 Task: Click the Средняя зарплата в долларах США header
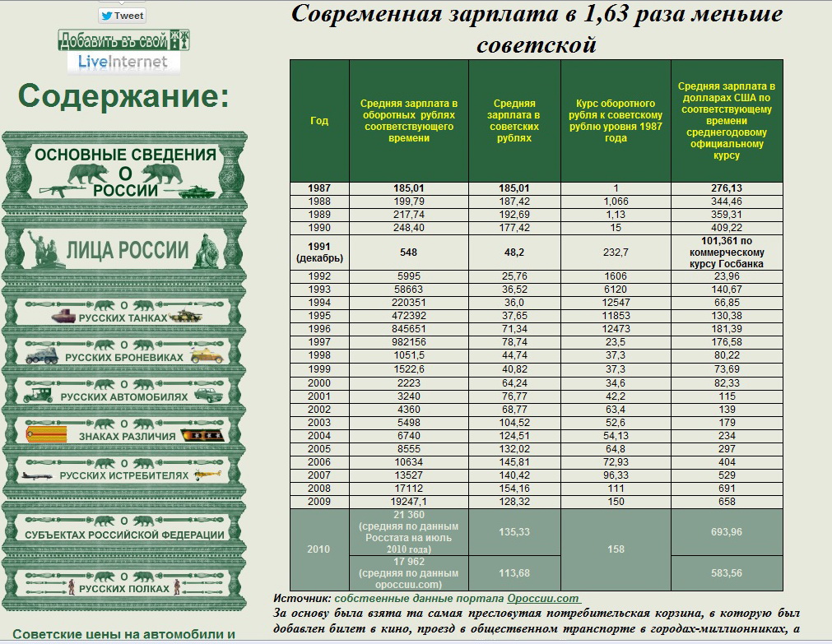click(727, 120)
